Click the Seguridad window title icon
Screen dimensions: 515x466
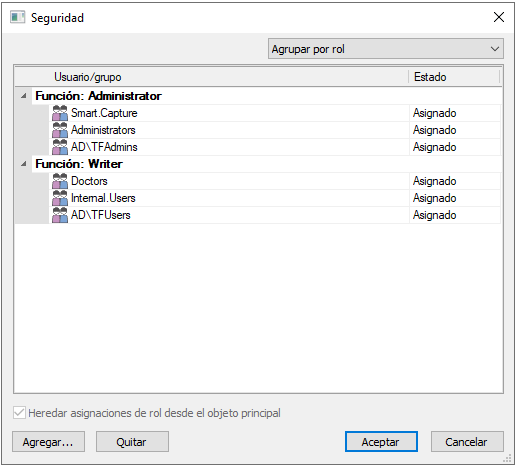pyautogui.click(x=17, y=17)
